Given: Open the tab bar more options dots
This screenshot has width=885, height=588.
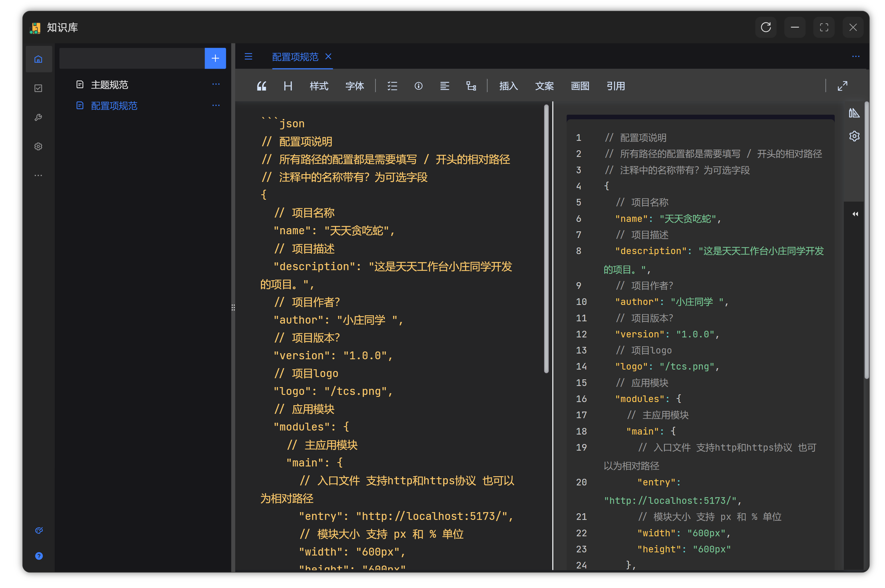Looking at the screenshot, I should (x=855, y=56).
